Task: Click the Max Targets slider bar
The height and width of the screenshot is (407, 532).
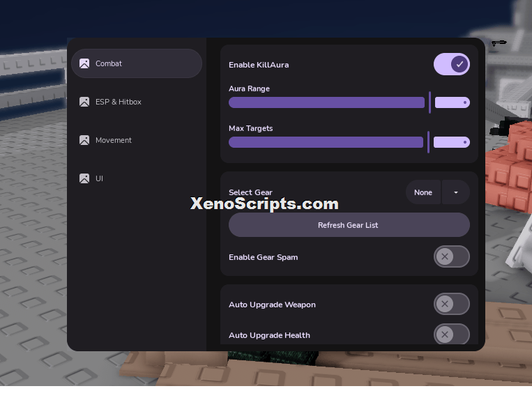Action: click(326, 142)
